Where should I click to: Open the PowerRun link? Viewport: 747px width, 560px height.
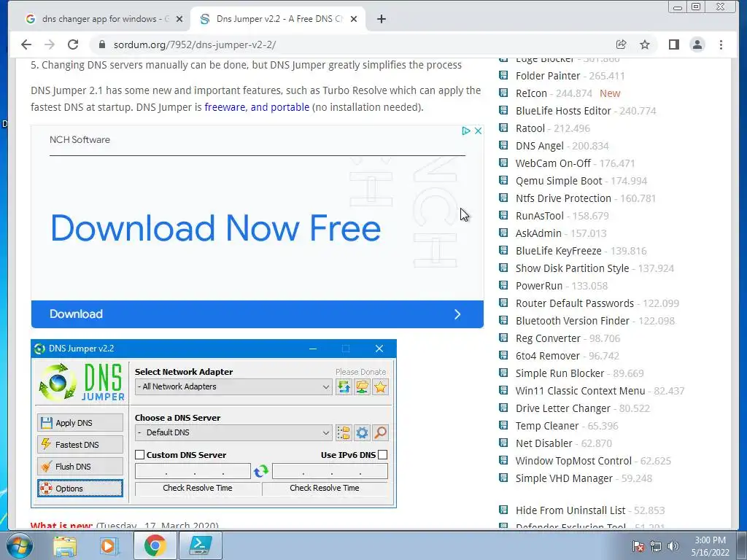(x=539, y=286)
